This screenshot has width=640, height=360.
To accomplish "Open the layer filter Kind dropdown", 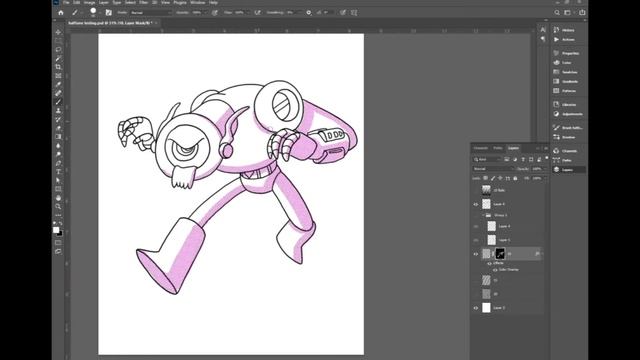I will pos(487,159).
